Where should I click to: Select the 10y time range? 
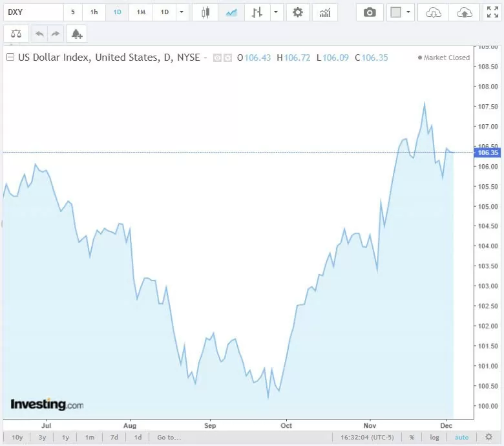tap(17, 438)
